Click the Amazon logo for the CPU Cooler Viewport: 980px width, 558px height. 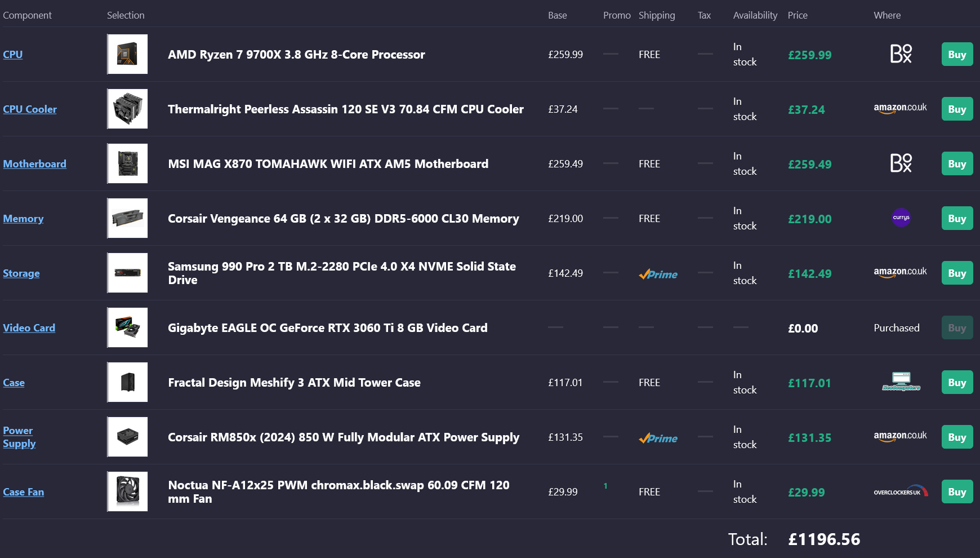coord(900,108)
